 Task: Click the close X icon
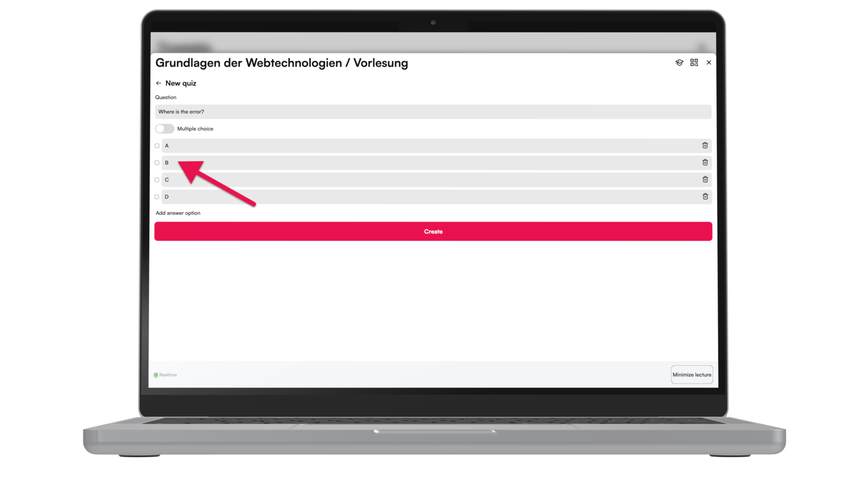pos(709,62)
